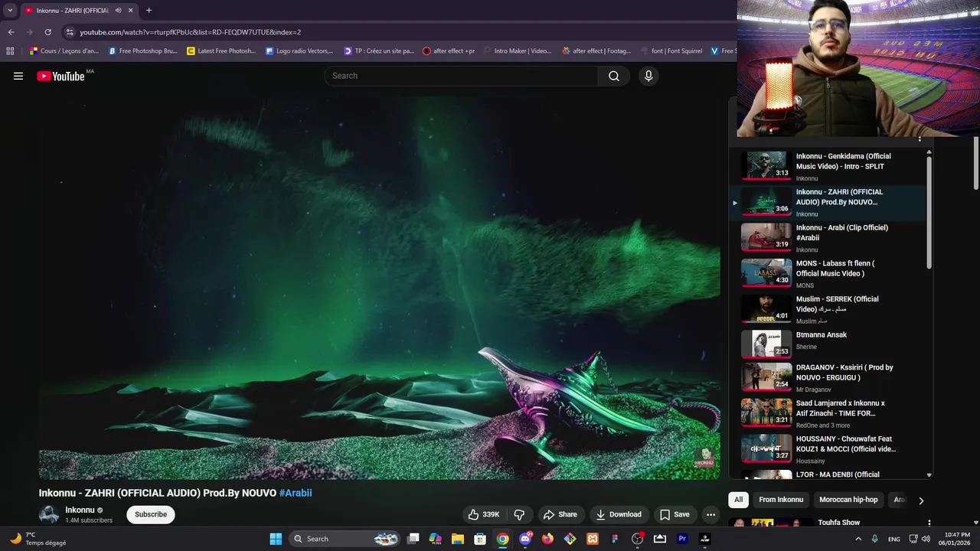Click the YouTube URL in address bar
Viewport: 980px width, 551px height.
[190, 32]
